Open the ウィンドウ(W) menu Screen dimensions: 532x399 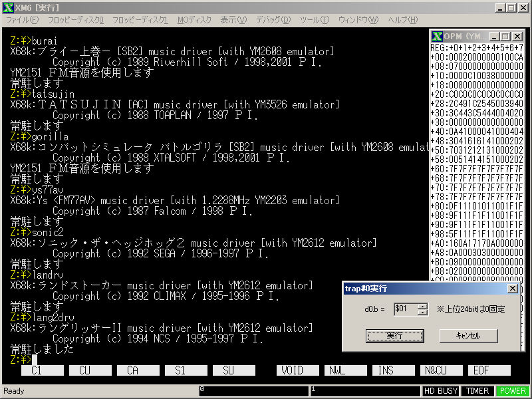click(x=358, y=20)
